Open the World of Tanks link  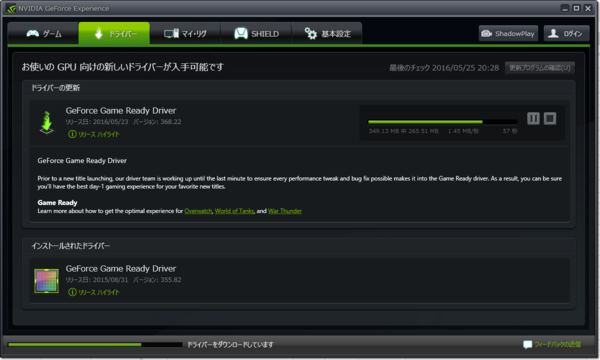(x=234, y=211)
